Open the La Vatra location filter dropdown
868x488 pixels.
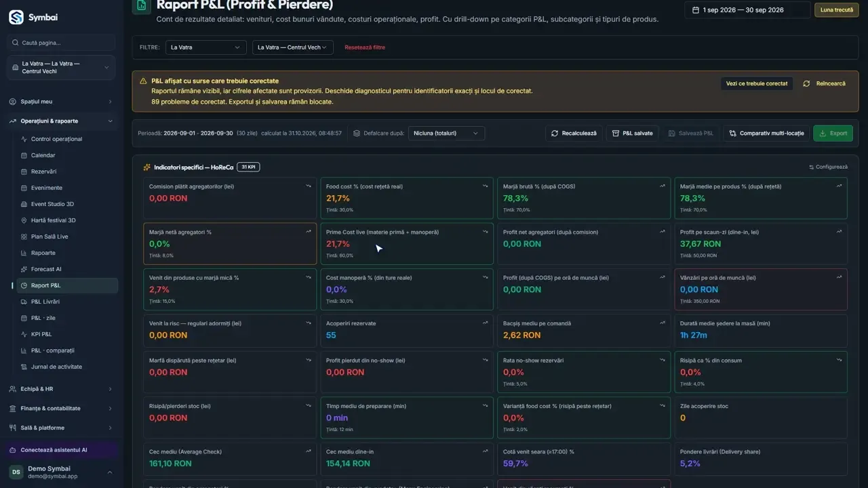pos(205,47)
